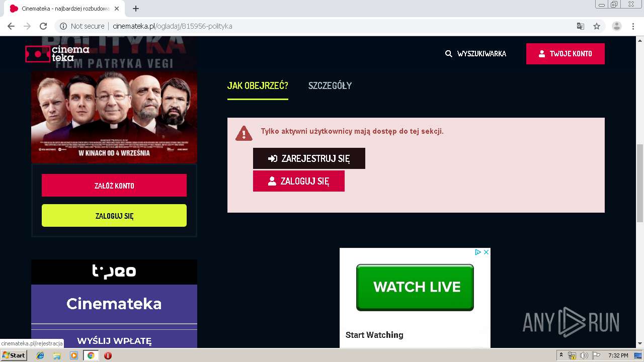The width and height of the screenshot is (644, 362).
Task: Open media player from taskbar
Action: [x=74, y=355]
